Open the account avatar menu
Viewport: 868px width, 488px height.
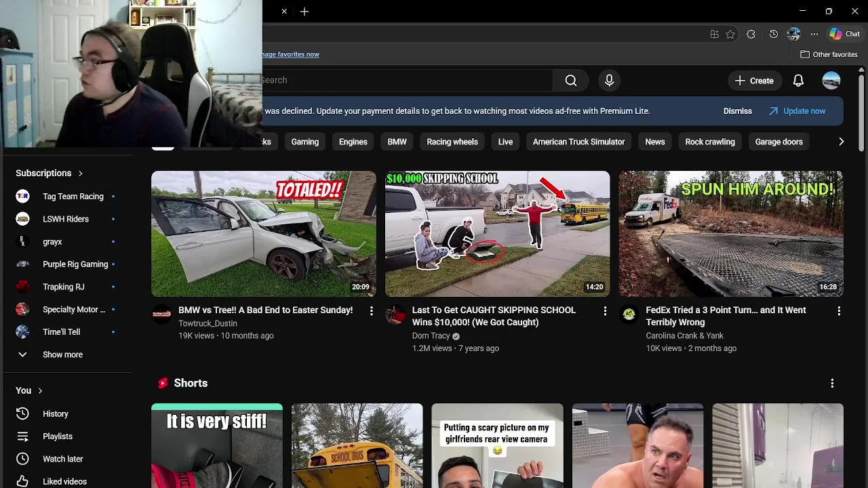click(831, 81)
